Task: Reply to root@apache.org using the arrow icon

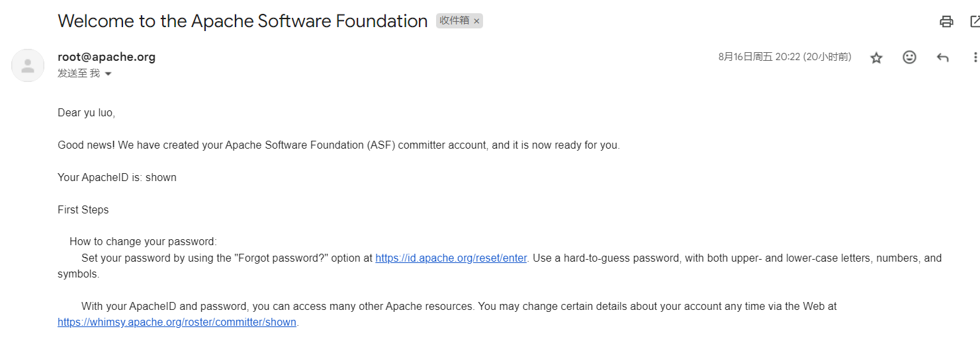Action: click(942, 57)
